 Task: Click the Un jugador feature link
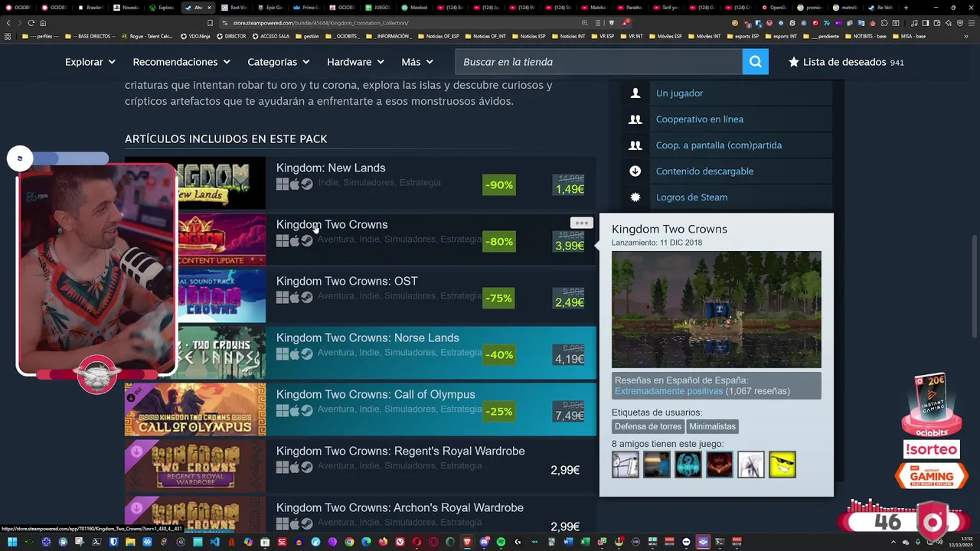679,93
